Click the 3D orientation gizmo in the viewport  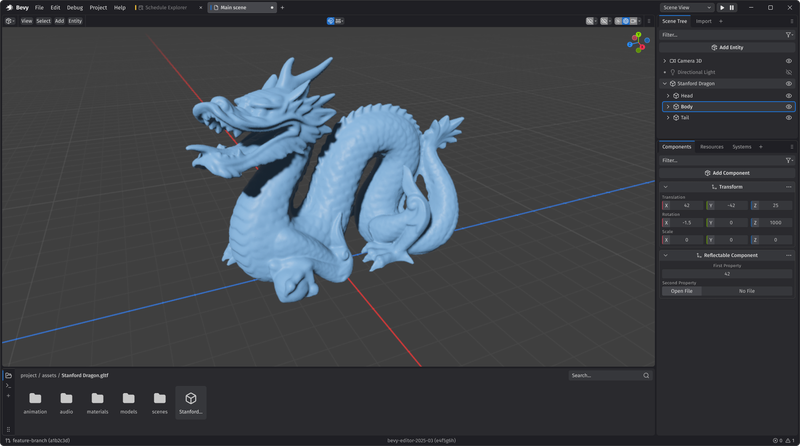pyautogui.click(x=638, y=42)
